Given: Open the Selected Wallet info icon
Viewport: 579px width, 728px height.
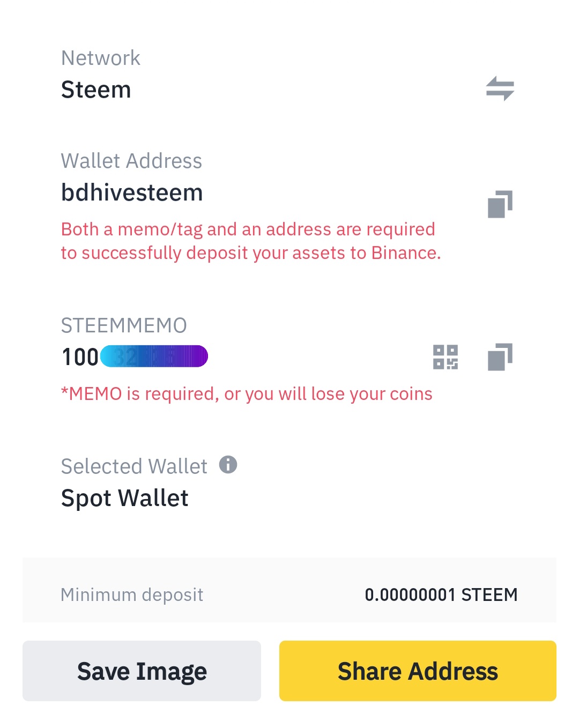Looking at the screenshot, I should click(228, 464).
